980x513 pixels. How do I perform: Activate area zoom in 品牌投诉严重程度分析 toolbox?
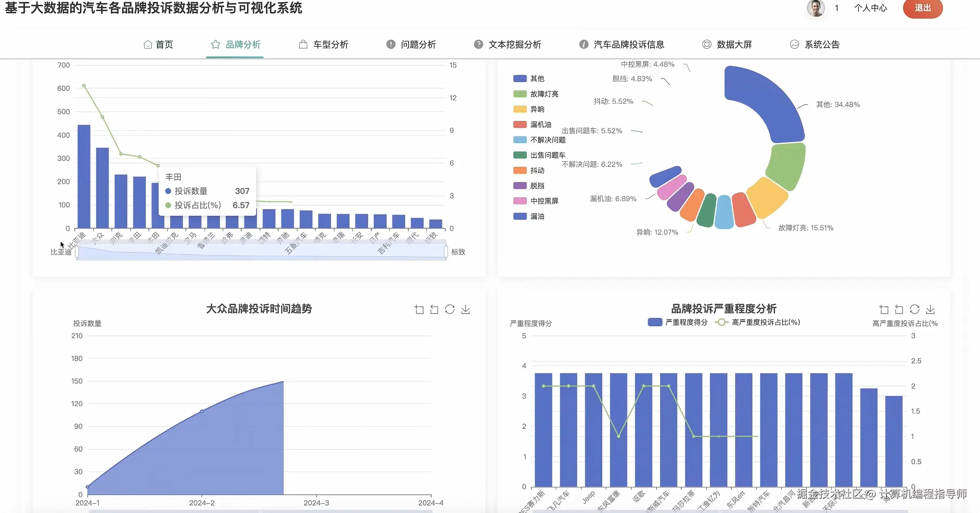click(884, 309)
